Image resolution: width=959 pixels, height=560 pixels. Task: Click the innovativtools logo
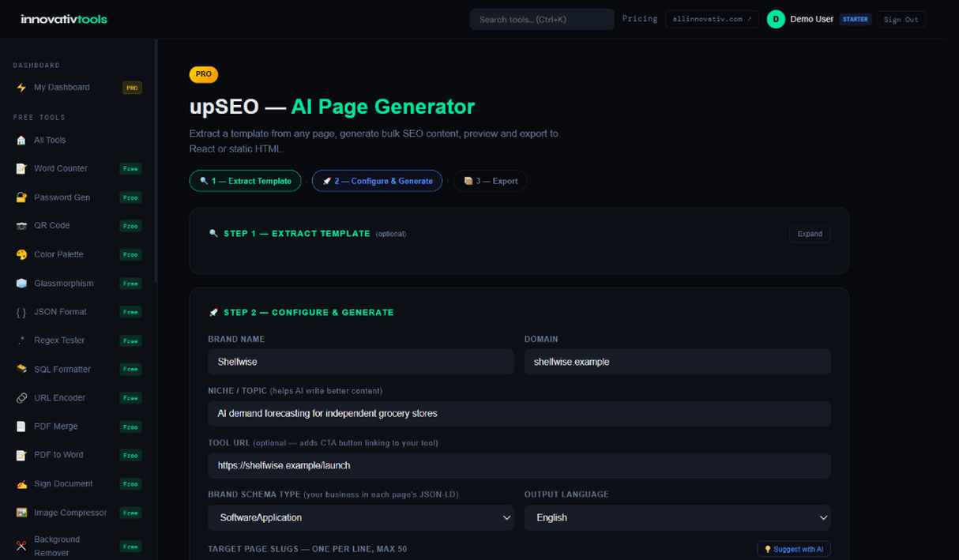click(x=64, y=19)
